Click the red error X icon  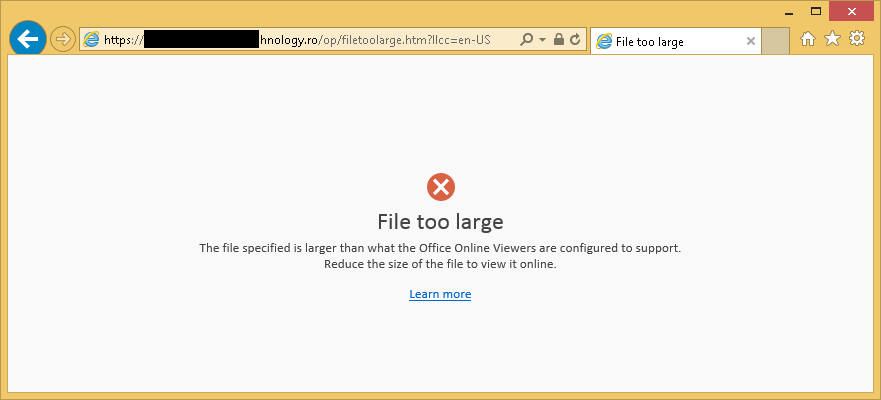[440, 187]
